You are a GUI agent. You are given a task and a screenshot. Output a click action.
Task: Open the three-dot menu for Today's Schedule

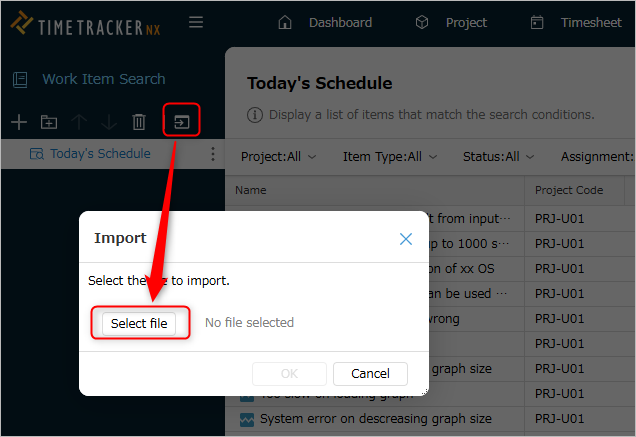point(213,154)
